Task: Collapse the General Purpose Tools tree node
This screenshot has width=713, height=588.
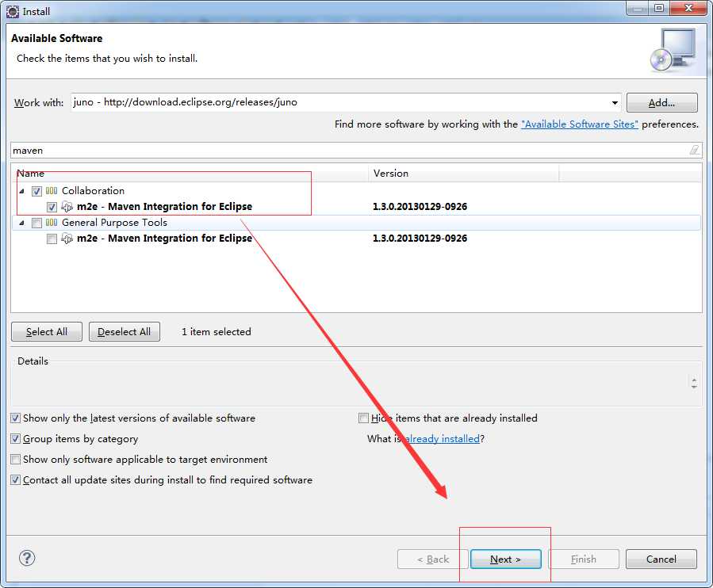Action: [x=21, y=223]
